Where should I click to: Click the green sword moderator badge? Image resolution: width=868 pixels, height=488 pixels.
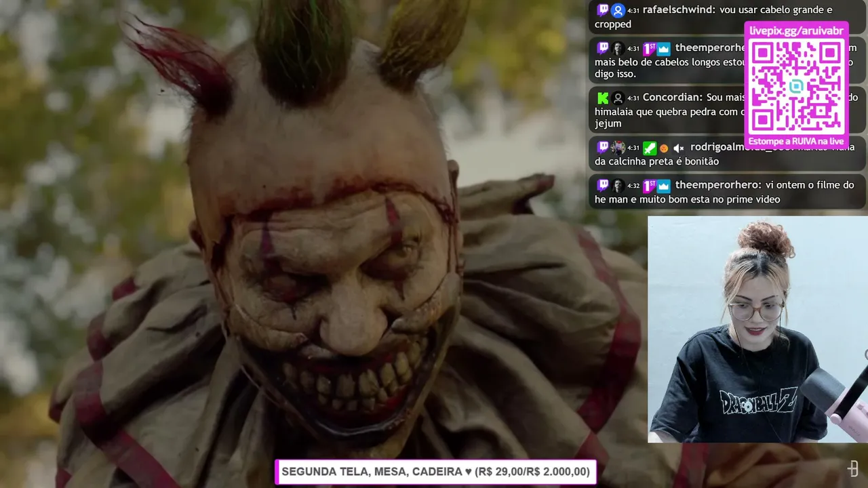click(649, 147)
